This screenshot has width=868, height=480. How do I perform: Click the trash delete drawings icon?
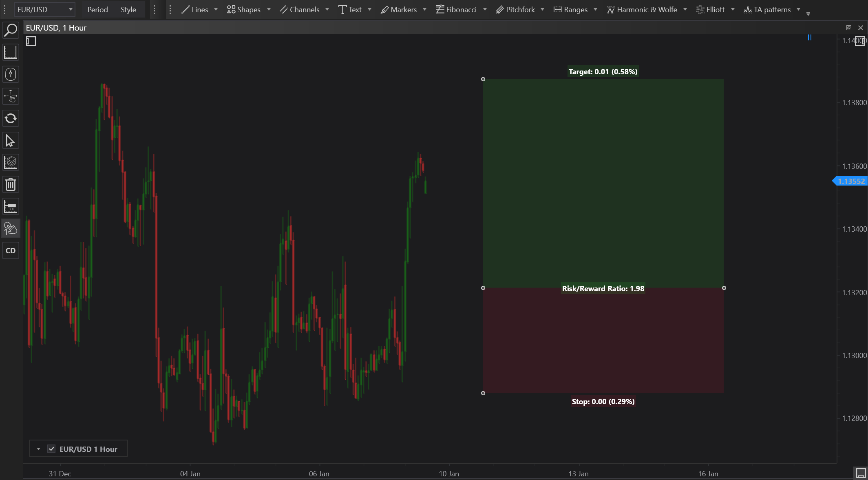pos(11,185)
